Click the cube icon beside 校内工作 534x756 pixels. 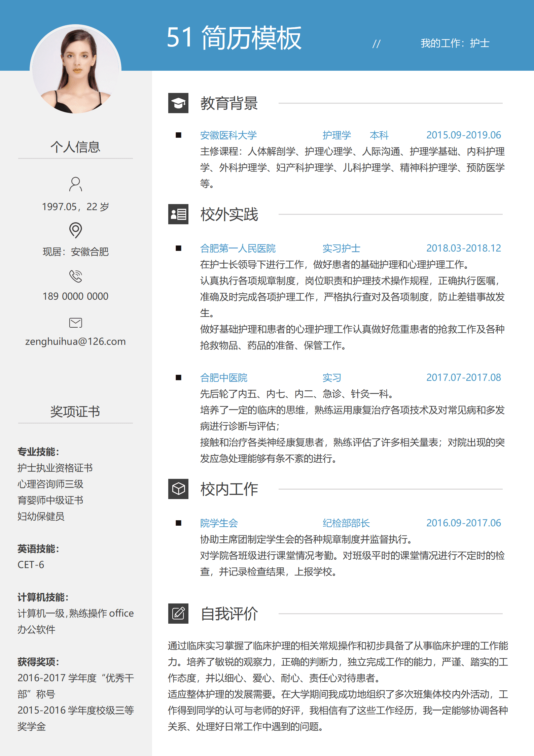point(178,489)
